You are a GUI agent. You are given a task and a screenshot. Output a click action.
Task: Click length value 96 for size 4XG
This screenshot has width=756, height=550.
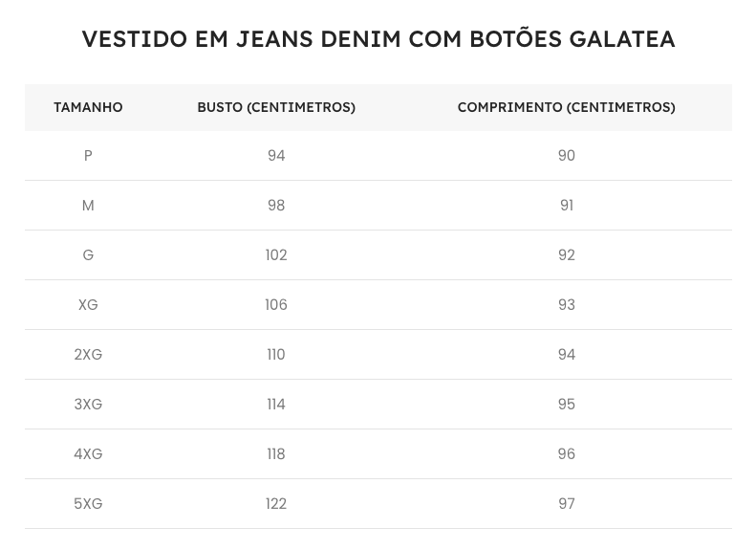[x=567, y=454]
